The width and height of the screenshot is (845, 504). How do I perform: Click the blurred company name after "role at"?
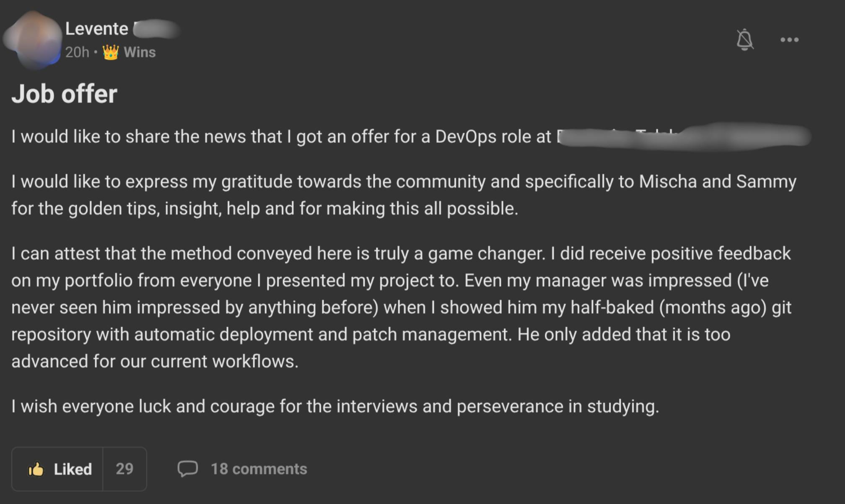click(x=683, y=137)
